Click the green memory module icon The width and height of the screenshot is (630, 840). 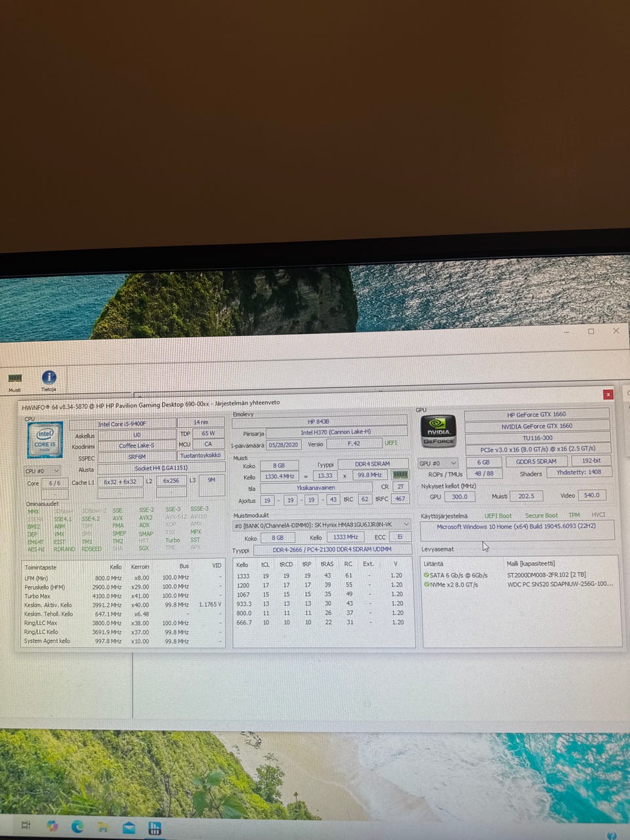(400, 474)
